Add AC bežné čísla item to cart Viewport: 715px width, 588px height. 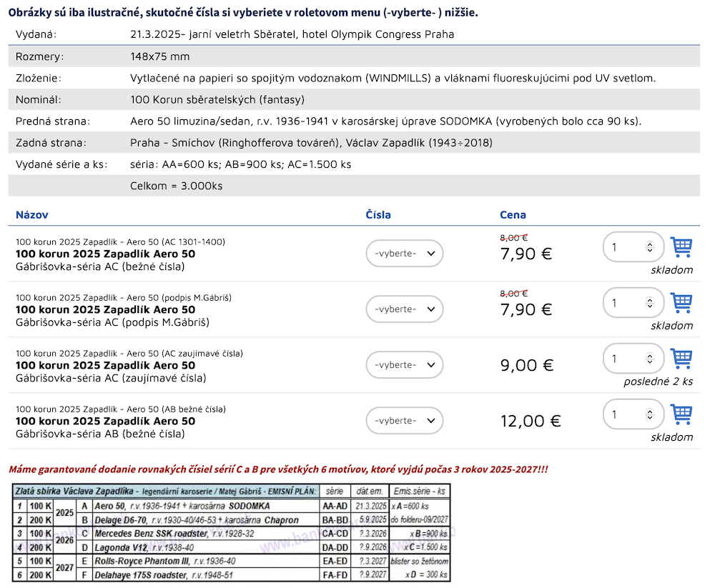tap(681, 247)
